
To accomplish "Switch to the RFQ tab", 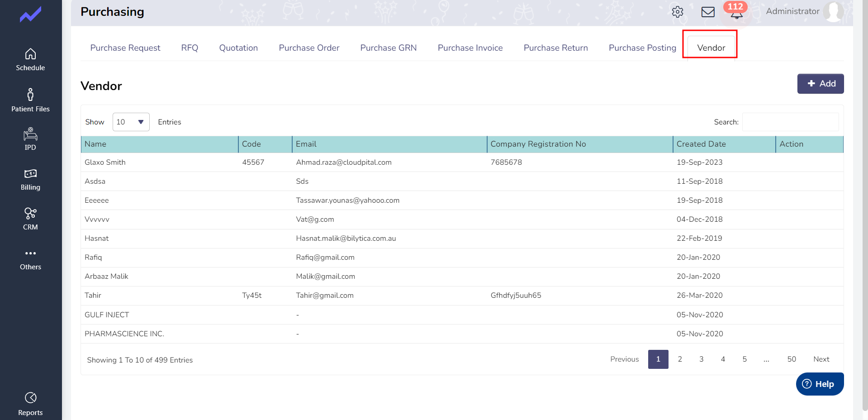I will click(x=190, y=48).
